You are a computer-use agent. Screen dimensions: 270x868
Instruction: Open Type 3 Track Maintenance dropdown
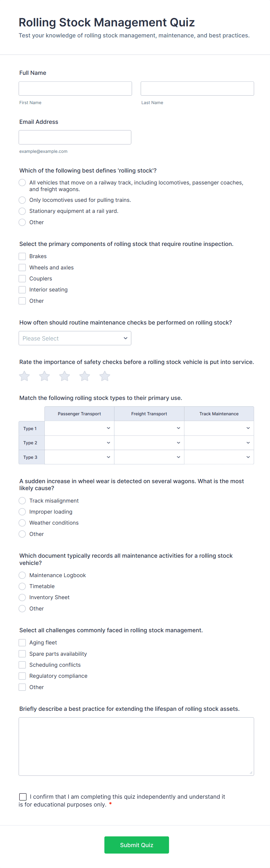(219, 457)
